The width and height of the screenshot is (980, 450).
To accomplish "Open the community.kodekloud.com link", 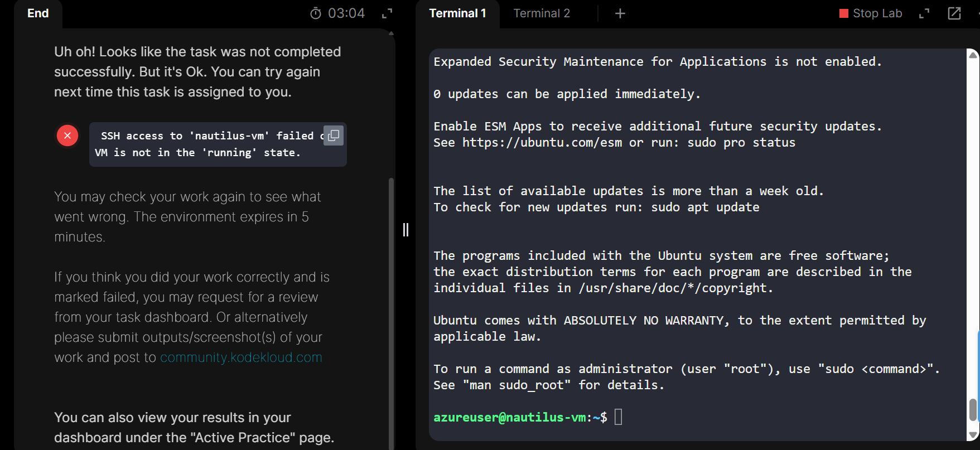I will (241, 357).
